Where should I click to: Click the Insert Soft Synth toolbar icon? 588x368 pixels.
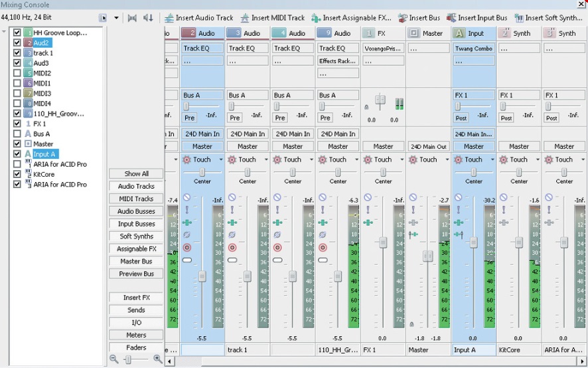point(519,18)
